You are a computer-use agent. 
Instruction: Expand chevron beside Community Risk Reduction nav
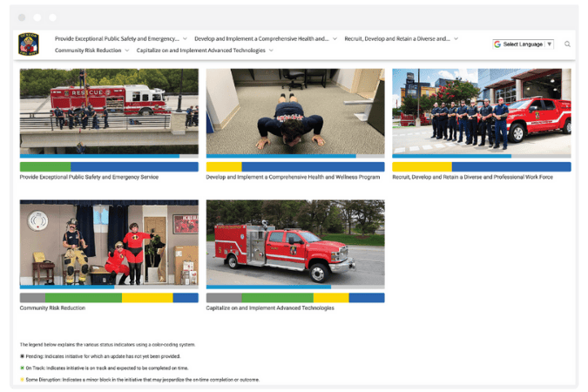127,51
